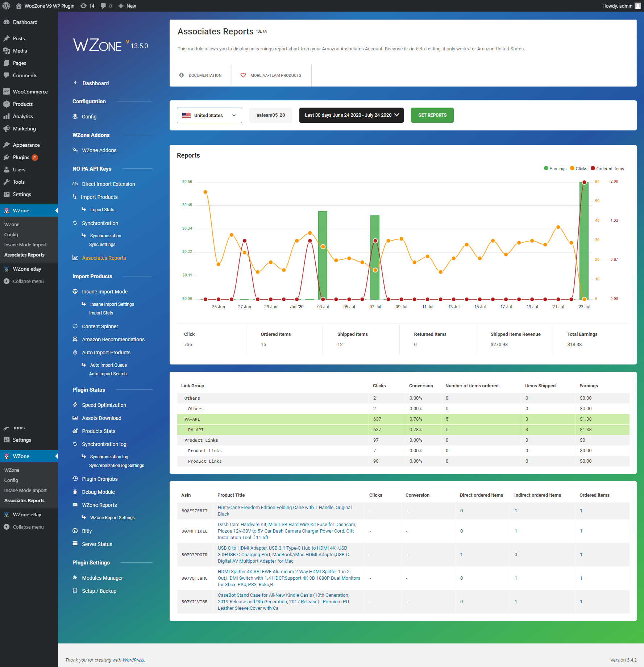The height and width of the screenshot is (667, 644).
Task: Click the Plugins icon in WordPress sidebar
Action: click(x=7, y=157)
